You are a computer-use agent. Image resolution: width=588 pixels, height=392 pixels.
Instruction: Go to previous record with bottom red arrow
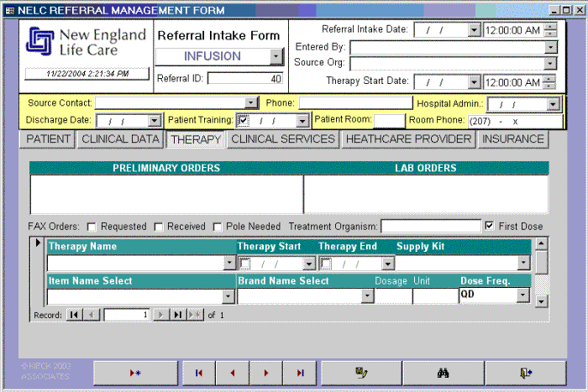pos(233,373)
